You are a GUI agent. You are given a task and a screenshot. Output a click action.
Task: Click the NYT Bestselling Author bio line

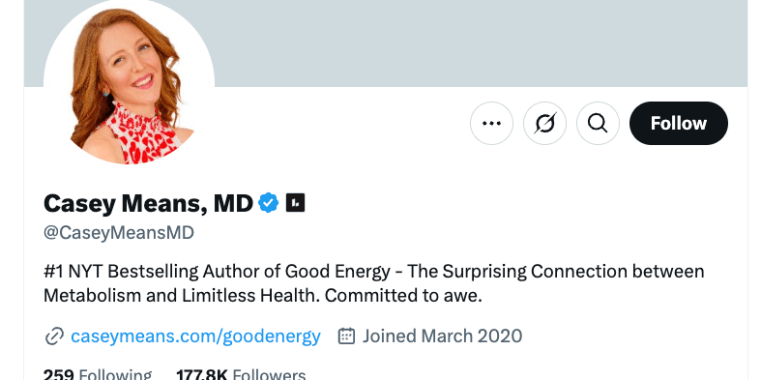pos(373,272)
